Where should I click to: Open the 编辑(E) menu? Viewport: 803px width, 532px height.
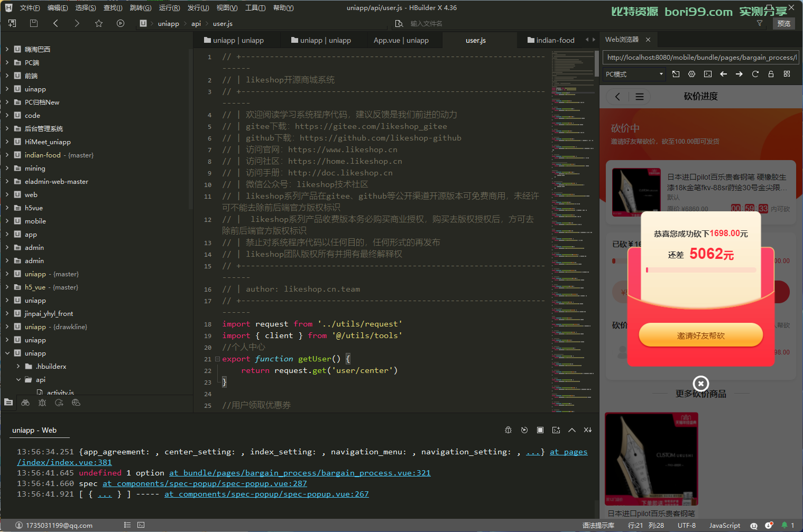58,8
